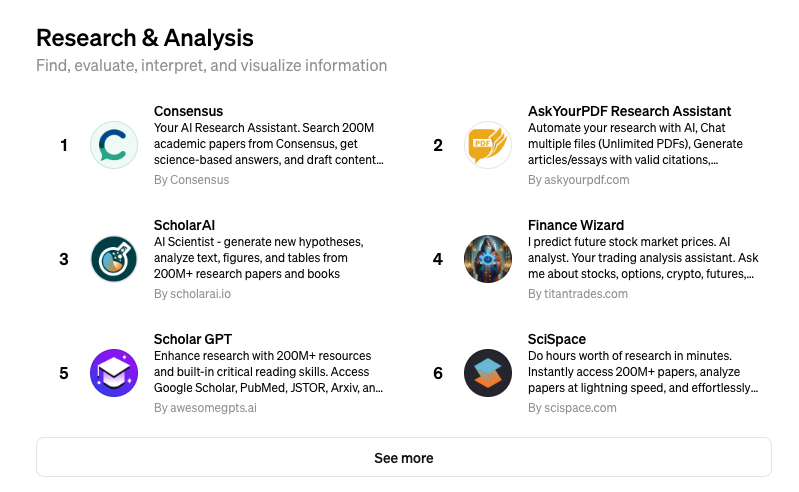The image size is (799, 492).
Task: Select the SciSpace stacked layers icon
Action: point(488,373)
